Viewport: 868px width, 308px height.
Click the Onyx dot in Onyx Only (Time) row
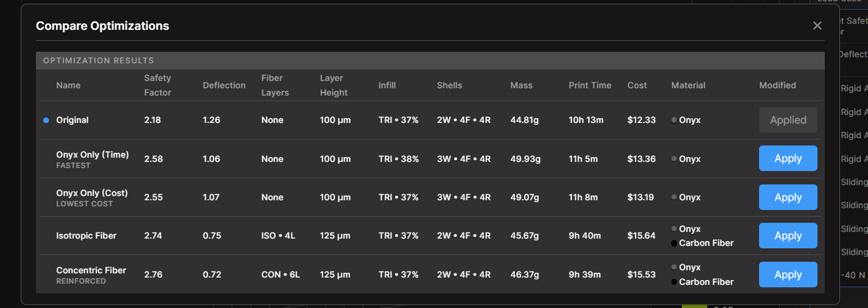tap(674, 159)
